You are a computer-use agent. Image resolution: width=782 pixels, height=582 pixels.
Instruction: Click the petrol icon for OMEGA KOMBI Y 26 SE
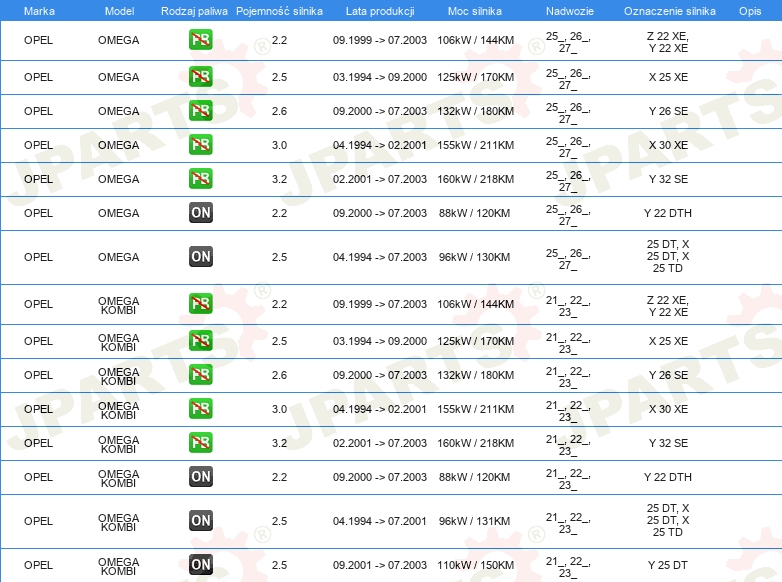point(200,375)
